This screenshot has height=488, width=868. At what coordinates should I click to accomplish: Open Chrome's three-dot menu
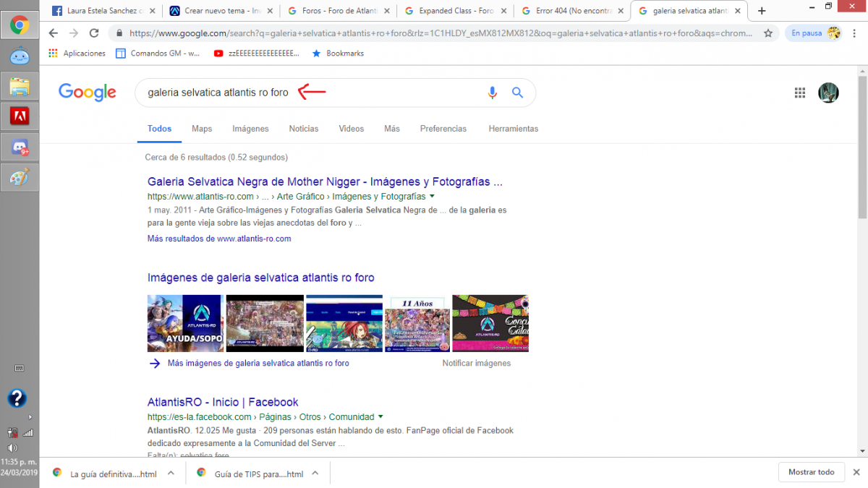click(855, 33)
